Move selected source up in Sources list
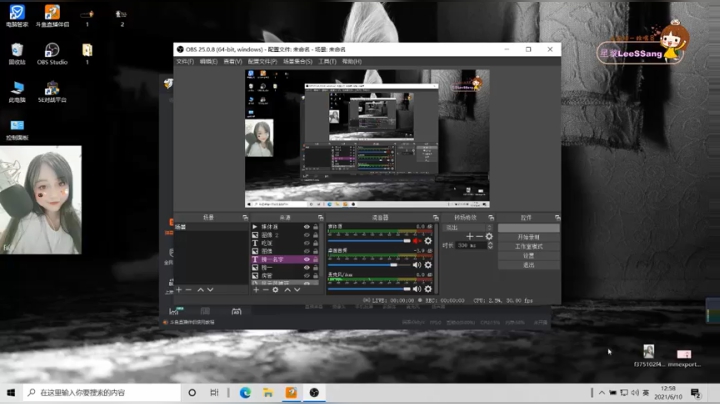Viewport: 720px width, 404px height. click(x=287, y=290)
